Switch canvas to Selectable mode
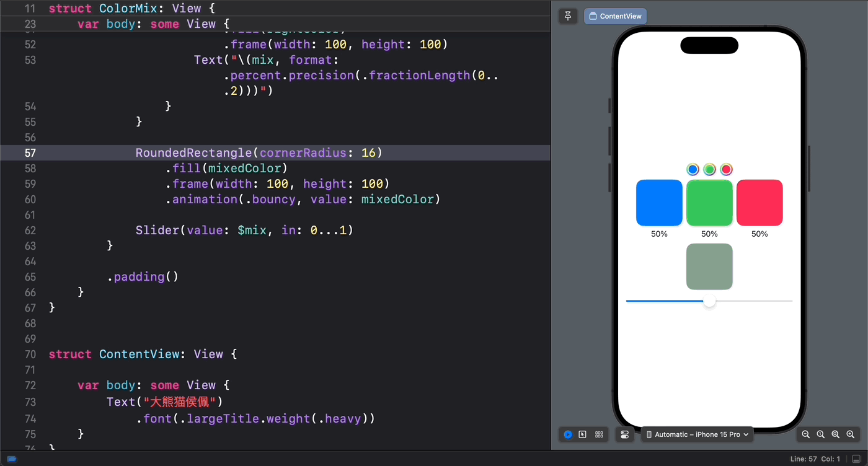Screen dimensions: 868x466 [x=583, y=434]
